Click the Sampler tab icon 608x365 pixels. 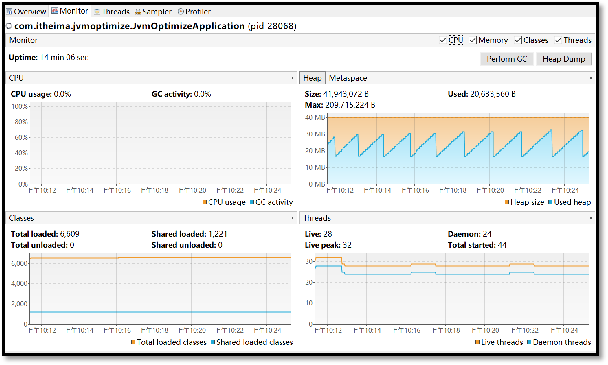[138, 12]
